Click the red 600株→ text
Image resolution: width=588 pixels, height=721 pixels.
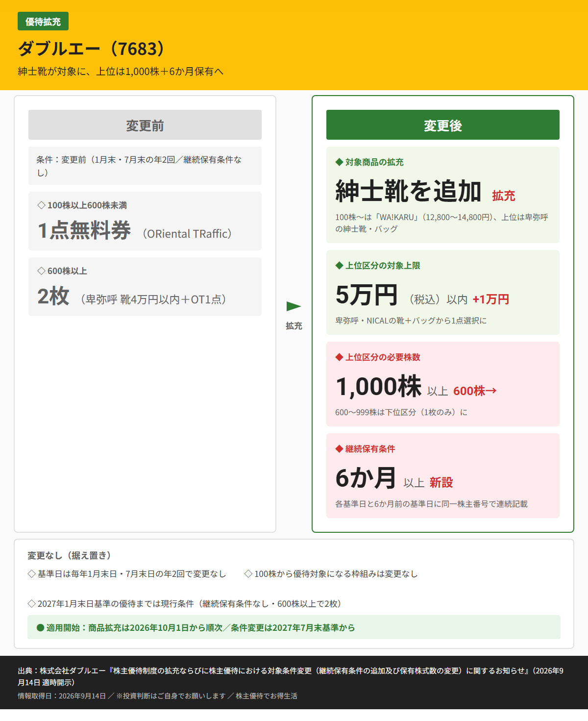tap(475, 391)
